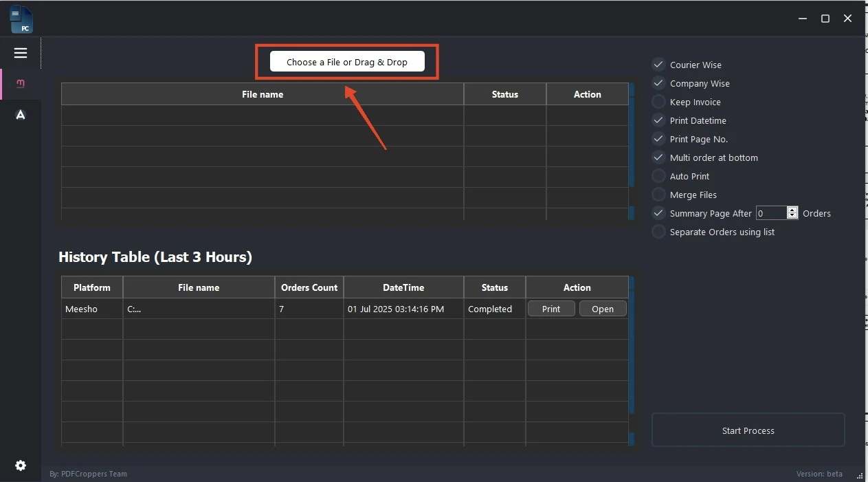Select the 'A' platform icon in sidebar
The image size is (868, 482).
tap(21, 115)
